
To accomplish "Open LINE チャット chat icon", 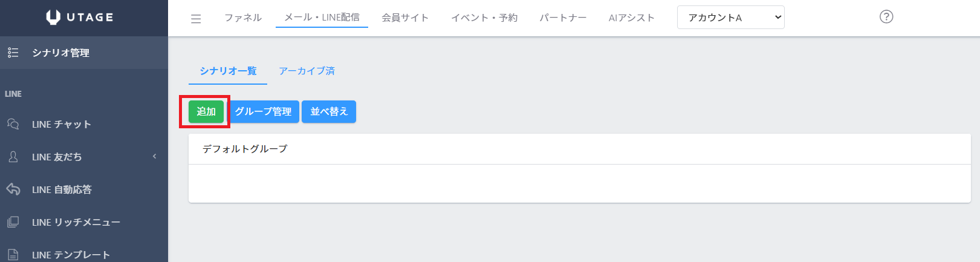I will pos(13,124).
